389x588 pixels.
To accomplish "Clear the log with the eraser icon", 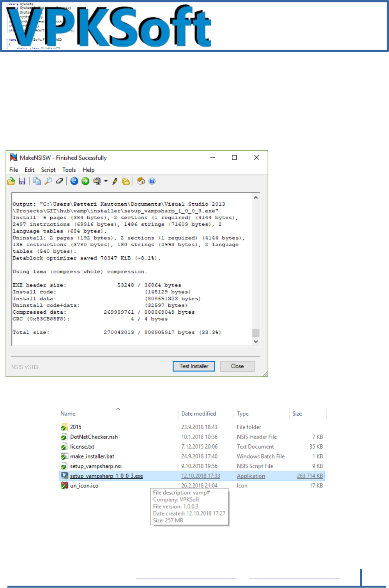I will click(x=59, y=181).
